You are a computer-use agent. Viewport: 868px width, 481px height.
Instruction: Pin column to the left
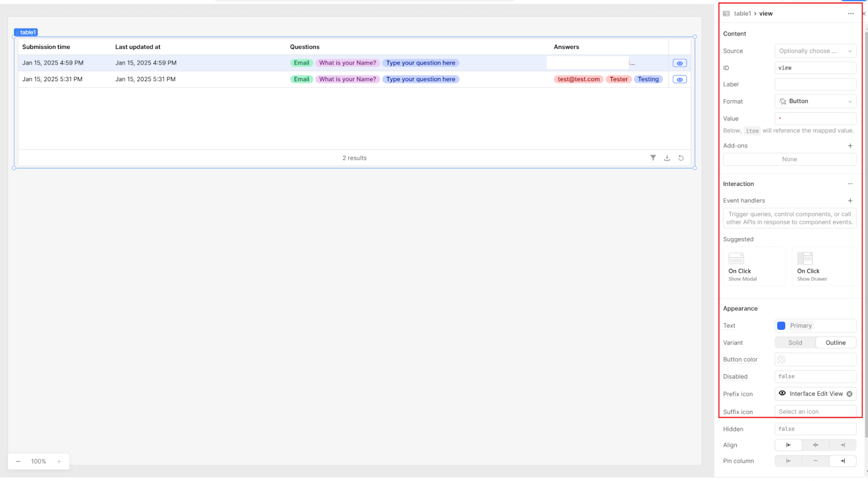[x=788, y=461]
